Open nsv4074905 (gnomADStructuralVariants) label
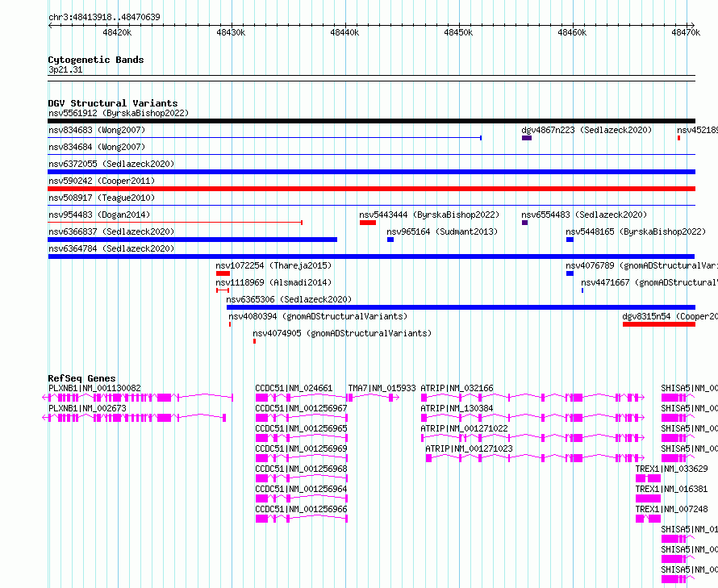 343,333
